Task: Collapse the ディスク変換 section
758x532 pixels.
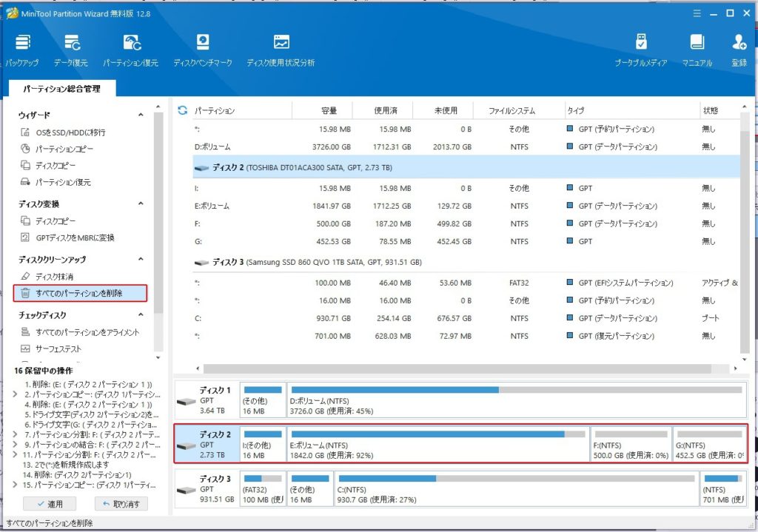Action: (141, 204)
